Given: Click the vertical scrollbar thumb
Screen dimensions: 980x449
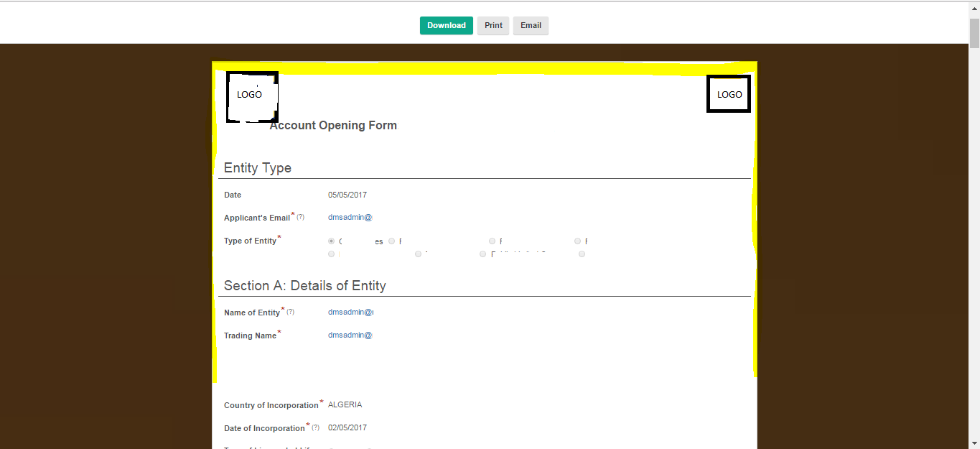Looking at the screenshot, I should 974,32.
